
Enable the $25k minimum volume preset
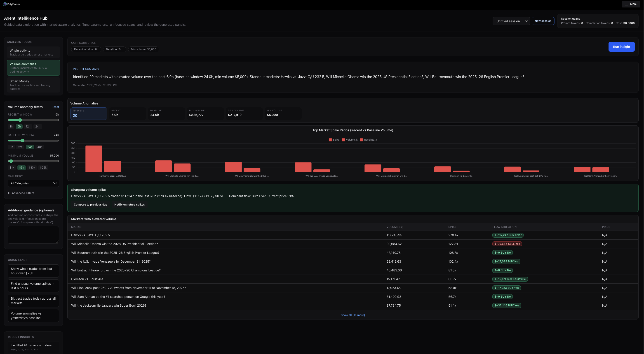pyautogui.click(x=43, y=167)
